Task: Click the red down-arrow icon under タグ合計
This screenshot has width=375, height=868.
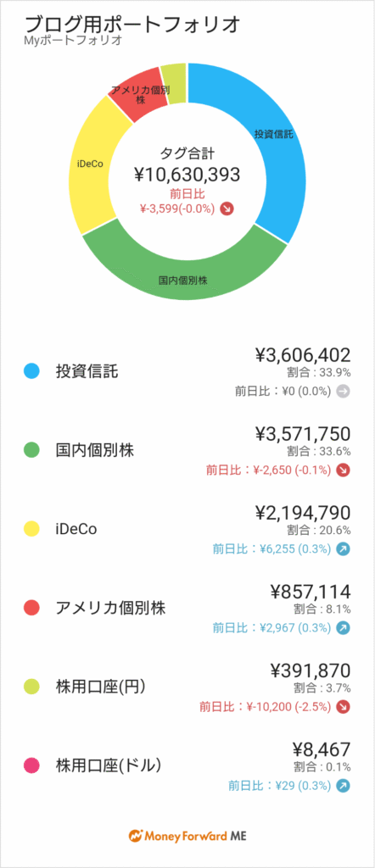Action: [227, 209]
